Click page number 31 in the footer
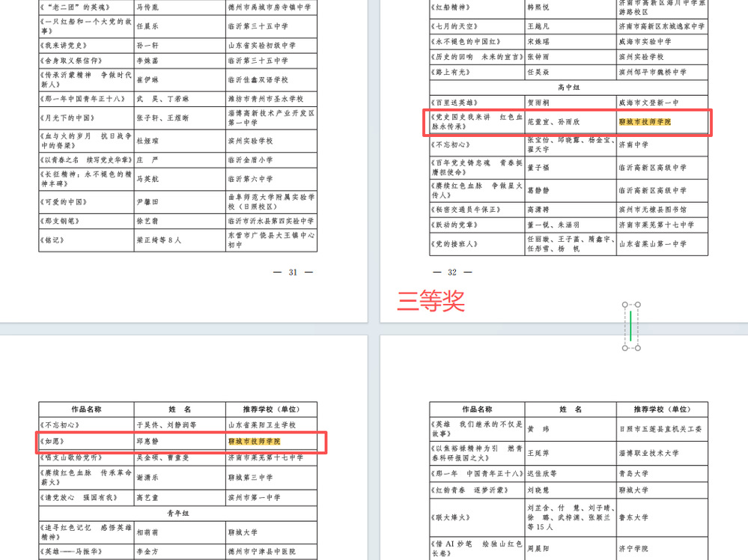Viewport: 748px width, 560px height. (x=293, y=273)
